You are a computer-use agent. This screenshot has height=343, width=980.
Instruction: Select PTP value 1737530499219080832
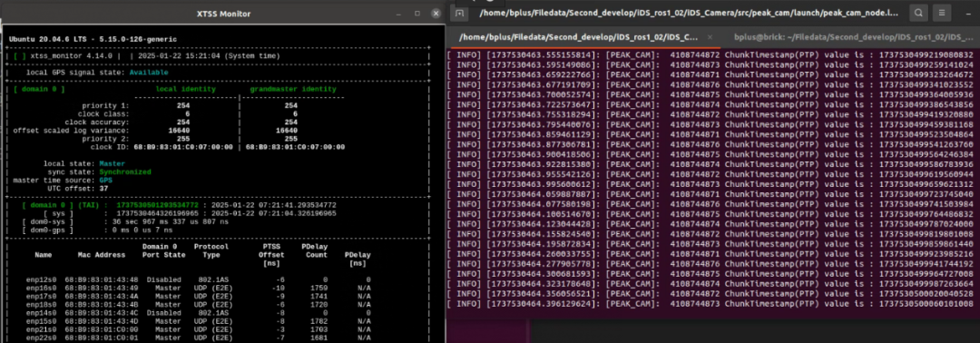(x=926, y=55)
